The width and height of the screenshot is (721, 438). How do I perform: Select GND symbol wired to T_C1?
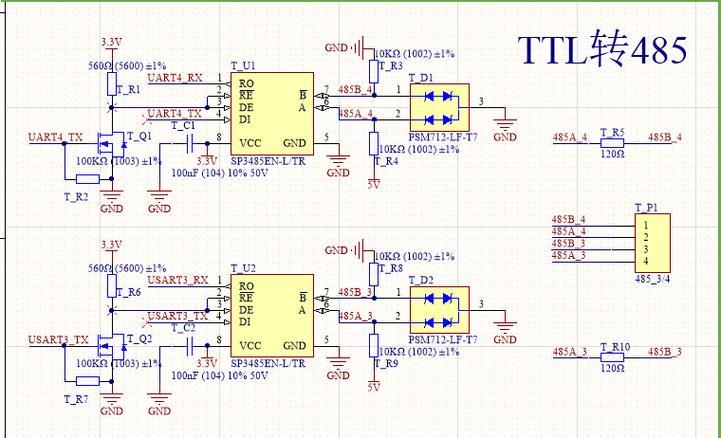coord(159,202)
